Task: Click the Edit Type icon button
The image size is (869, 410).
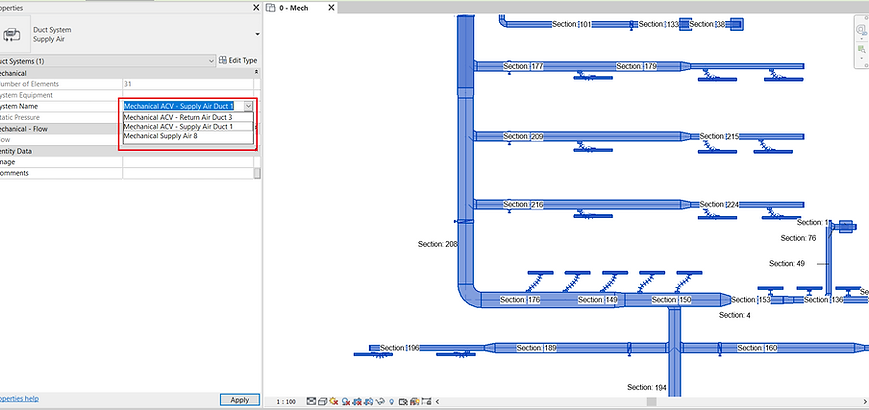Action: pos(238,60)
